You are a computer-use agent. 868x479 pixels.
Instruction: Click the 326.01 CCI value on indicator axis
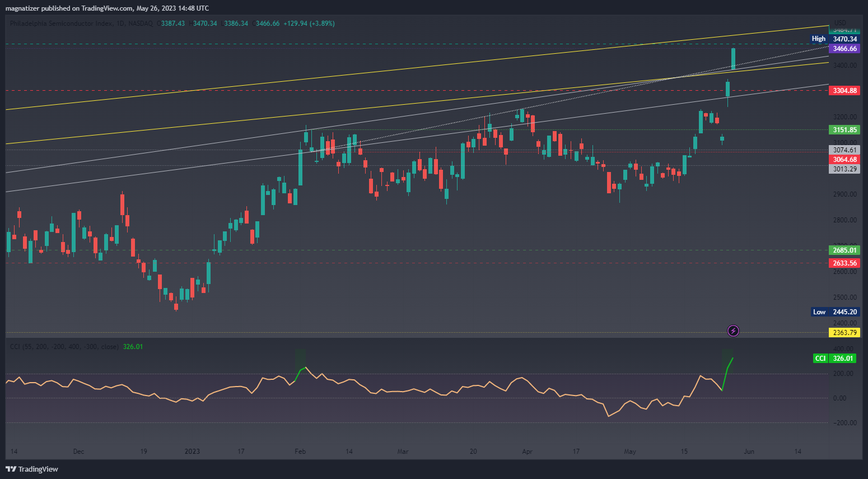pyautogui.click(x=843, y=359)
